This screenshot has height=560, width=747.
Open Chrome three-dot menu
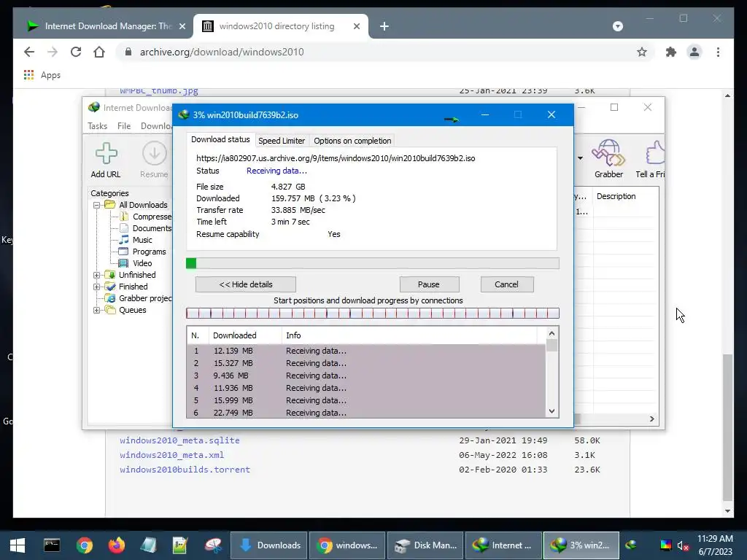click(x=718, y=52)
